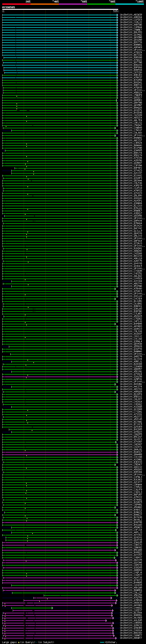Choose alignment UniRef100_A1ATI6
The height and width of the screenshot is (644, 146).
click(131, 578)
